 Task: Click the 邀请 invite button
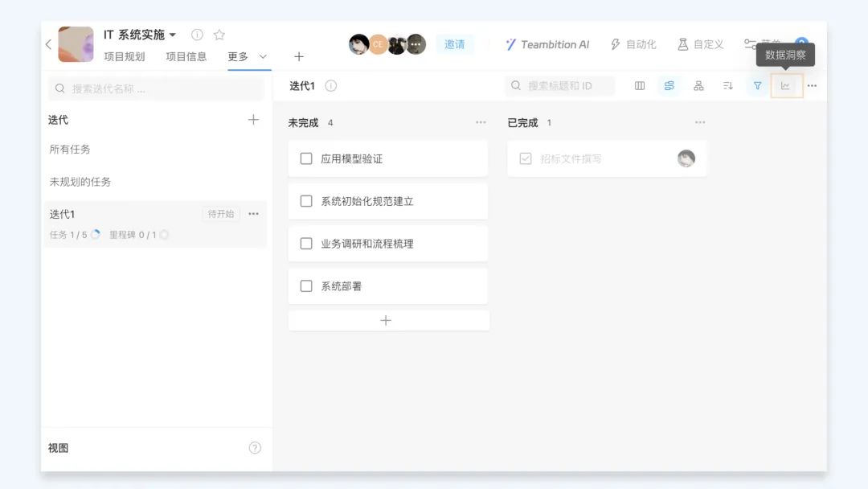pyautogui.click(x=455, y=44)
